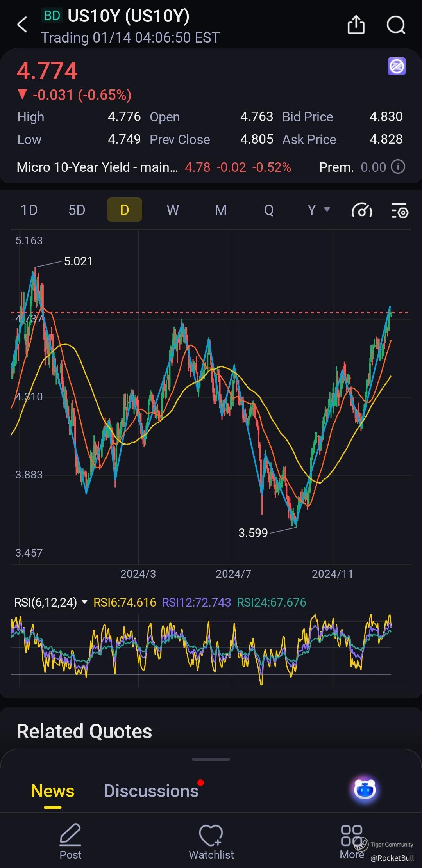The width and height of the screenshot is (422, 868).
Task: Tap the purple icon beside quote price
Action: coord(397,66)
